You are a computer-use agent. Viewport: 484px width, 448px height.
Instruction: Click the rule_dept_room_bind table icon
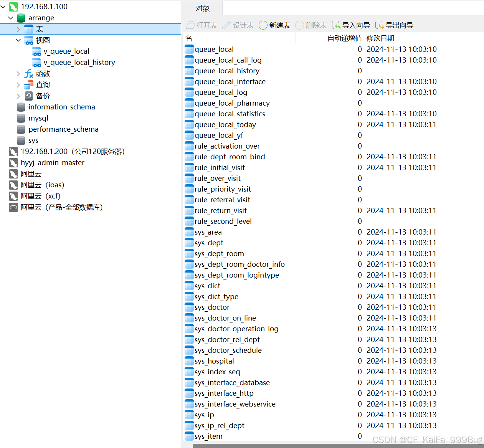pyautogui.click(x=189, y=157)
